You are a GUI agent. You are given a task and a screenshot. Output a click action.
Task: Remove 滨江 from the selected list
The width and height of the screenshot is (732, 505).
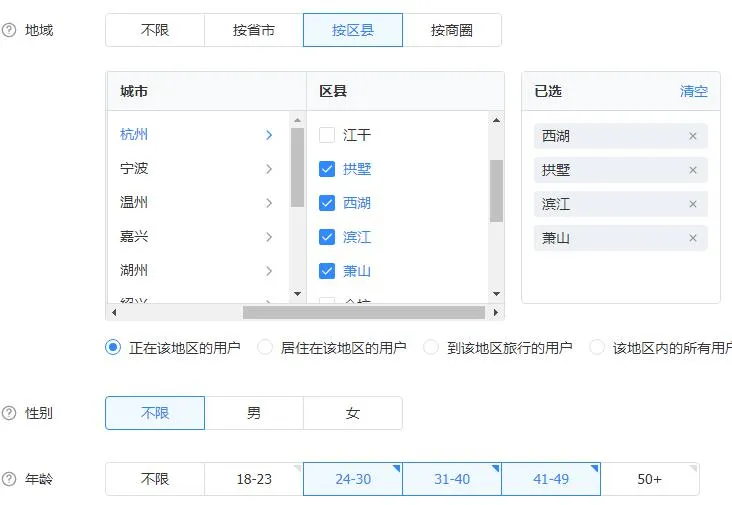tap(693, 204)
